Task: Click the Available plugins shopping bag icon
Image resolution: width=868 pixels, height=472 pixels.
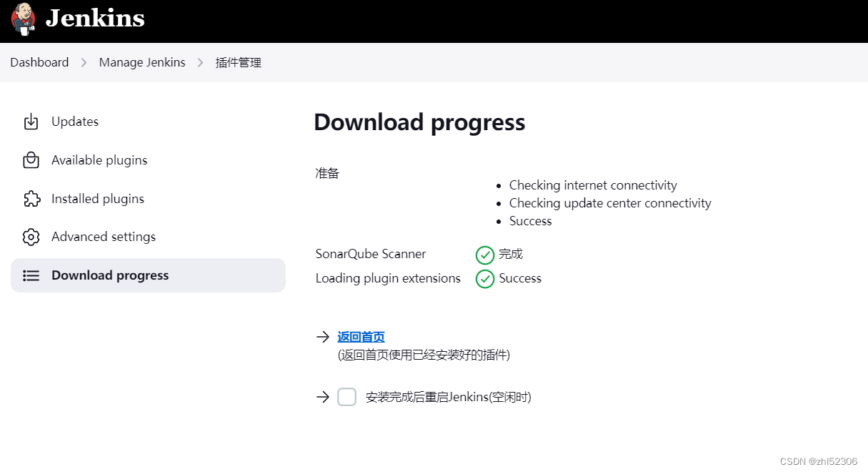Action: click(x=31, y=160)
